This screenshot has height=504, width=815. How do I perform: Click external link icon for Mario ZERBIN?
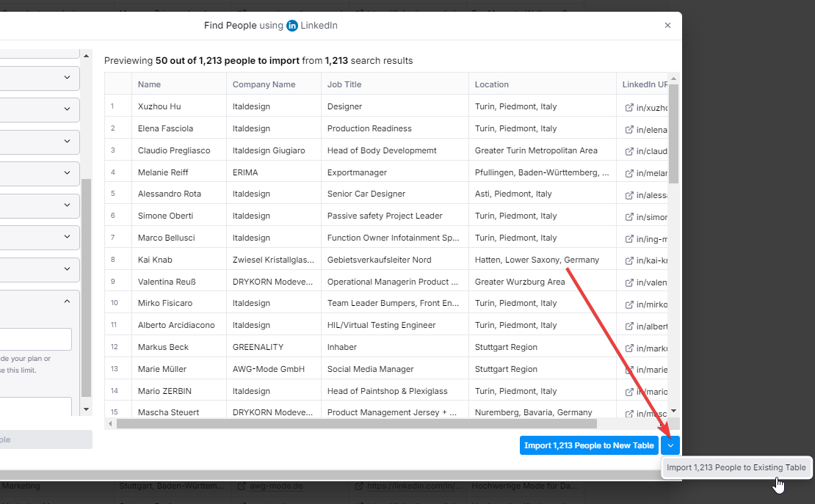[x=629, y=392]
